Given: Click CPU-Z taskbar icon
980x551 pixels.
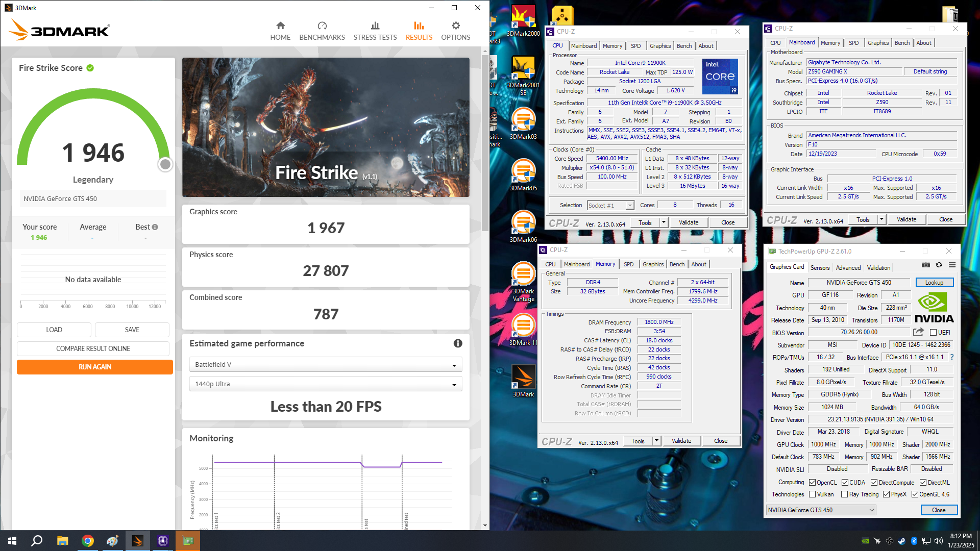Looking at the screenshot, I should click(163, 541).
